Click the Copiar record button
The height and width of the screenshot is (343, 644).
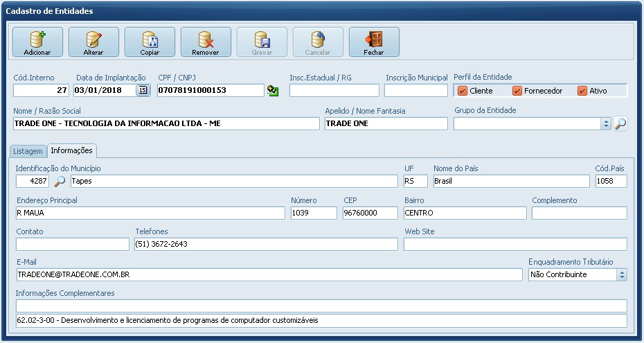pyautogui.click(x=150, y=42)
